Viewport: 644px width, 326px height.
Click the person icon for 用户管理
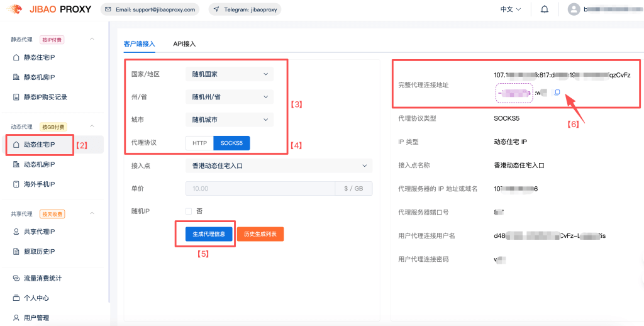[x=16, y=318]
